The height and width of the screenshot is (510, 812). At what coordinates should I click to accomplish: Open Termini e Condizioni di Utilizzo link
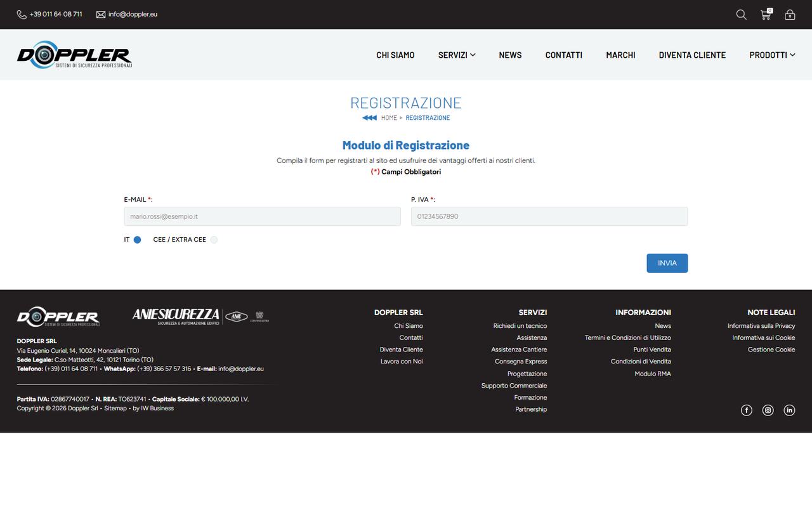[x=628, y=338]
